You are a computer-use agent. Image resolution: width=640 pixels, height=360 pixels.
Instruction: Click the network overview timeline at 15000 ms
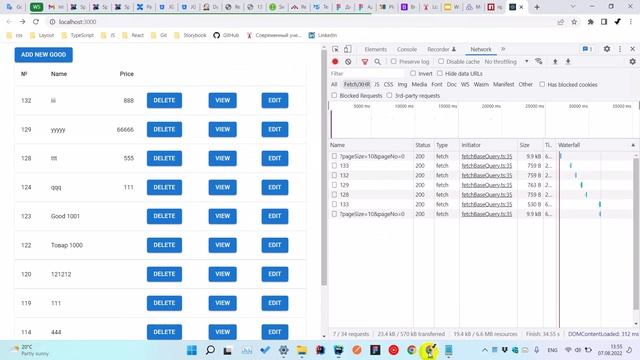[447, 106]
